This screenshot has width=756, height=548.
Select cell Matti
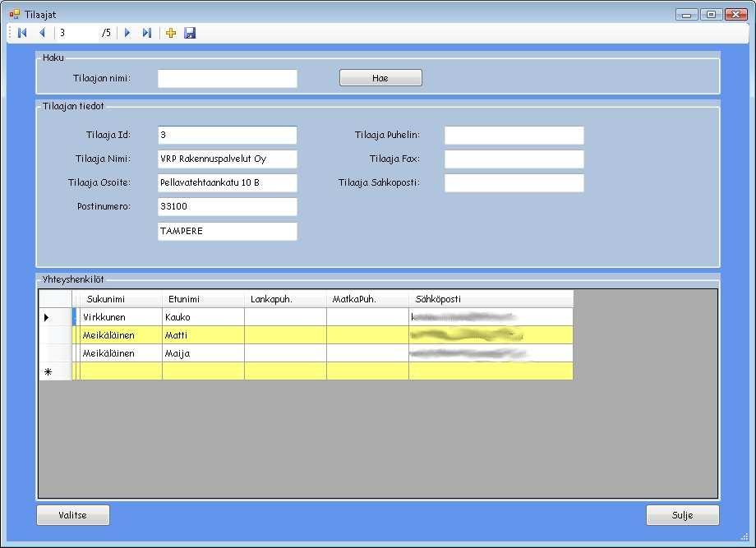click(204, 335)
